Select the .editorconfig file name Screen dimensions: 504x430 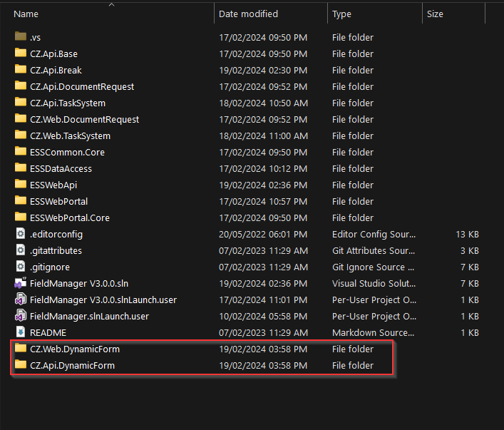coord(56,234)
